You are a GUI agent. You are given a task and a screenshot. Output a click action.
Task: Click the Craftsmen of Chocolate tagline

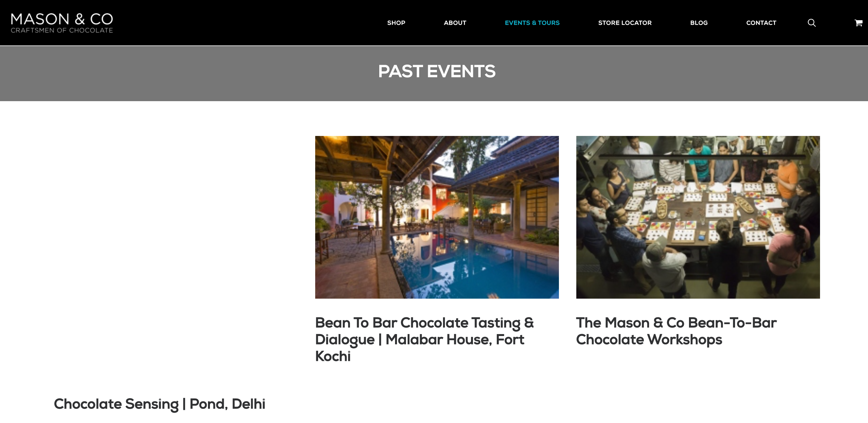coord(62,30)
